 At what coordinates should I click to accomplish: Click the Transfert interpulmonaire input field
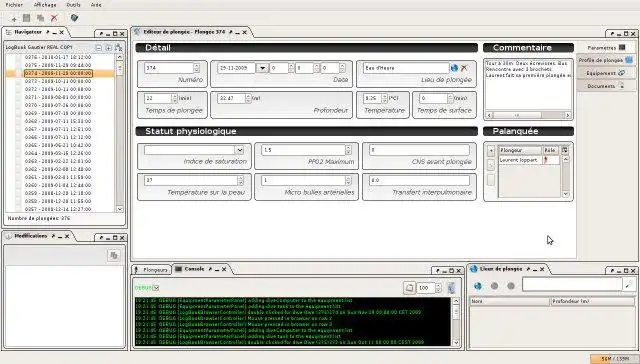(x=419, y=180)
